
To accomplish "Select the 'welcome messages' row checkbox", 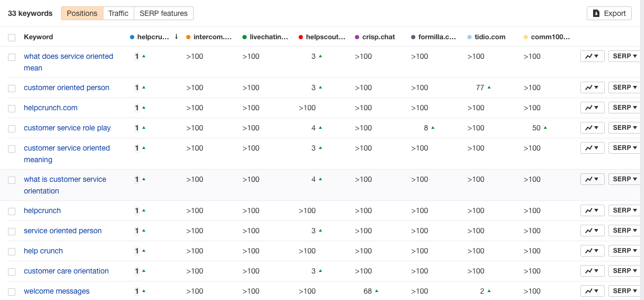I will point(12,292).
